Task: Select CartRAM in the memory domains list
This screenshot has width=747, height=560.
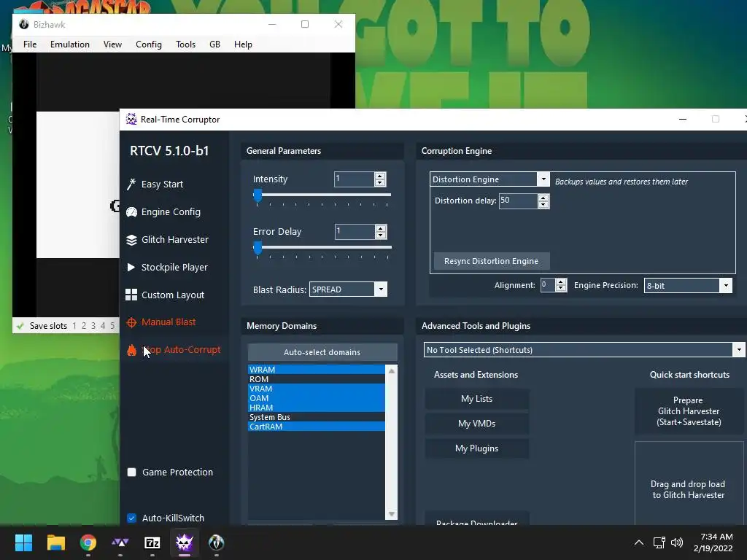Action: [x=317, y=427]
